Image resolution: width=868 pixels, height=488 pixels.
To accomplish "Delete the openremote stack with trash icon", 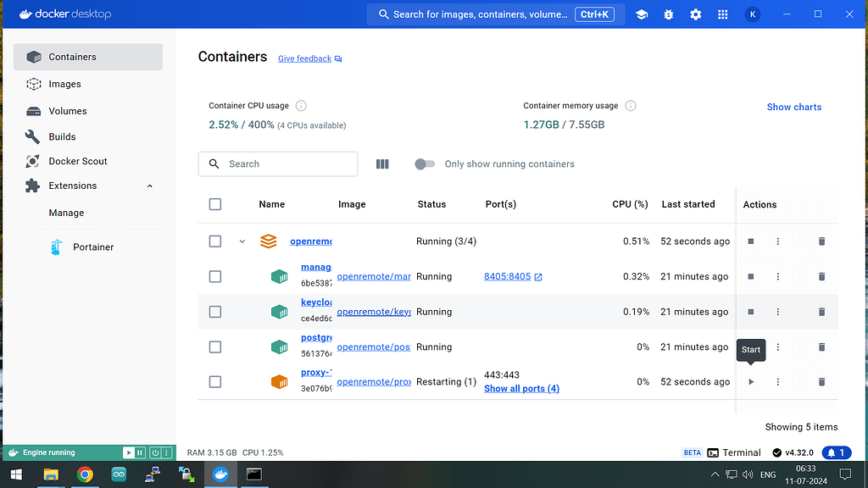I will (x=821, y=241).
